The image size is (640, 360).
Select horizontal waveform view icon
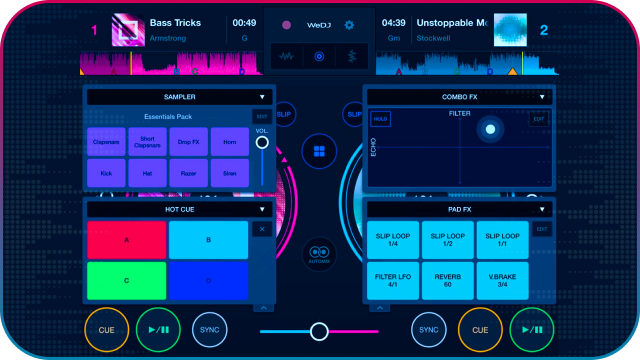point(287,56)
